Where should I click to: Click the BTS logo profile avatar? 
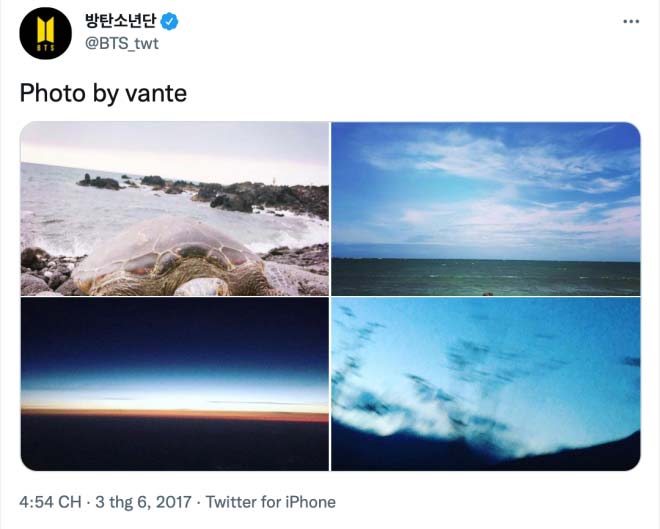[x=45, y=33]
